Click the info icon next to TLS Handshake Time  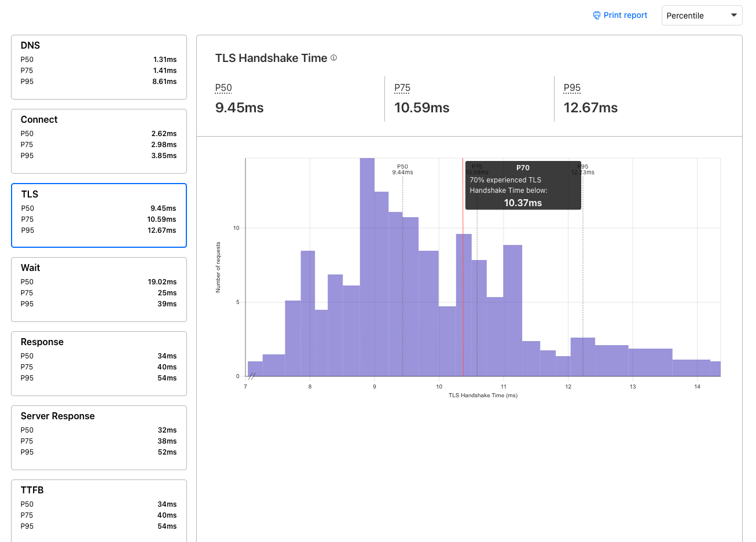pyautogui.click(x=333, y=58)
